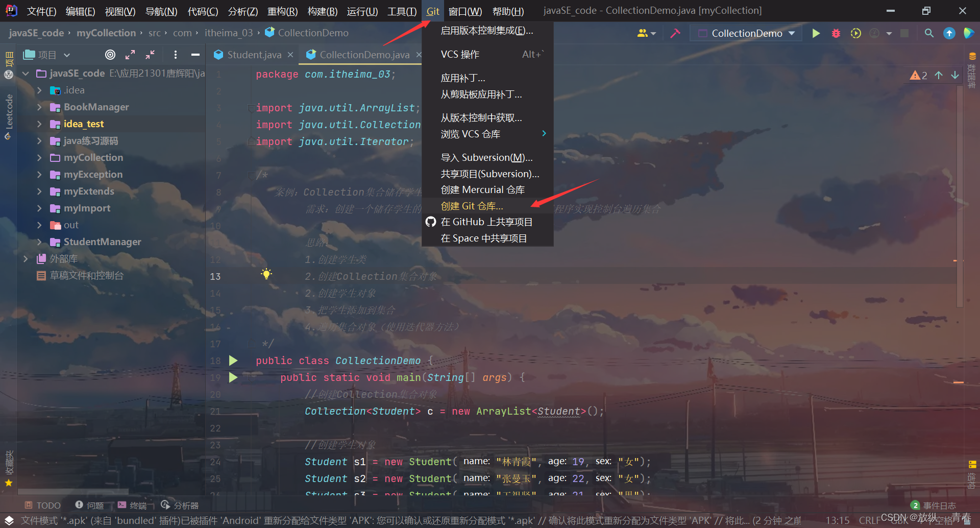Expand StudentManager module
The height and width of the screenshot is (528, 980).
(39, 242)
